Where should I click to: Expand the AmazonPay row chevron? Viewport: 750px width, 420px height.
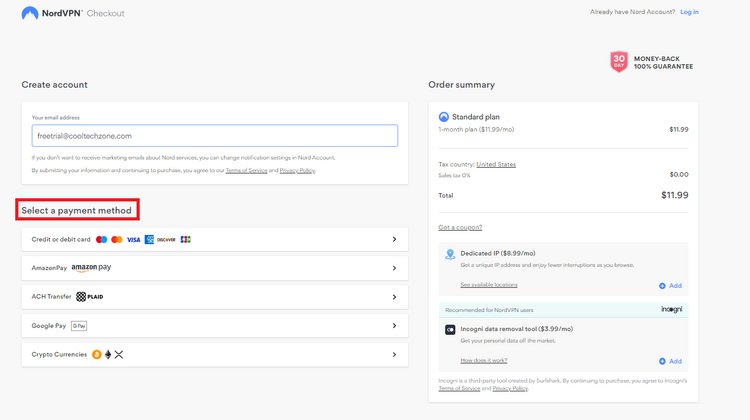394,268
